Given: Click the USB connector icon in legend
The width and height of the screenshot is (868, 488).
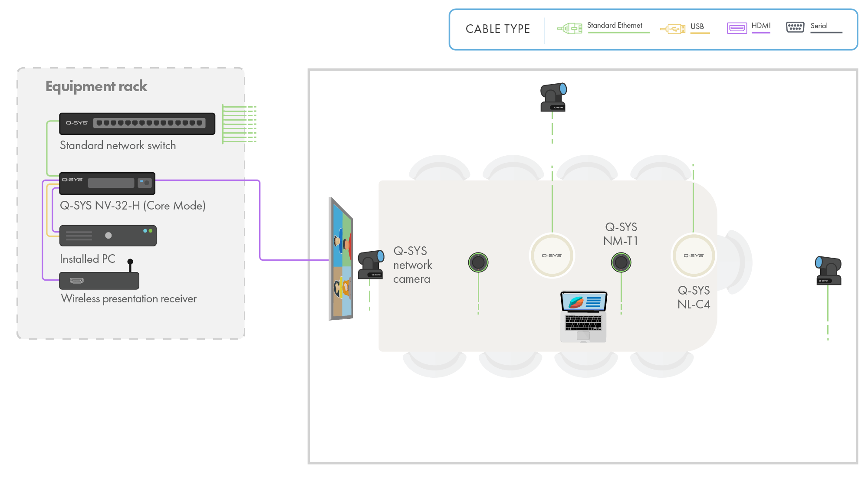Looking at the screenshot, I should (673, 29).
